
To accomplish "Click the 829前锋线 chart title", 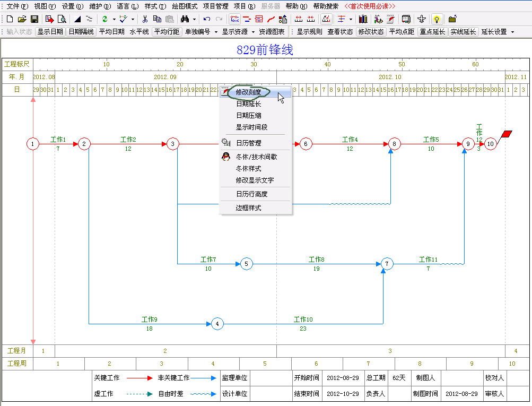I will click(265, 50).
